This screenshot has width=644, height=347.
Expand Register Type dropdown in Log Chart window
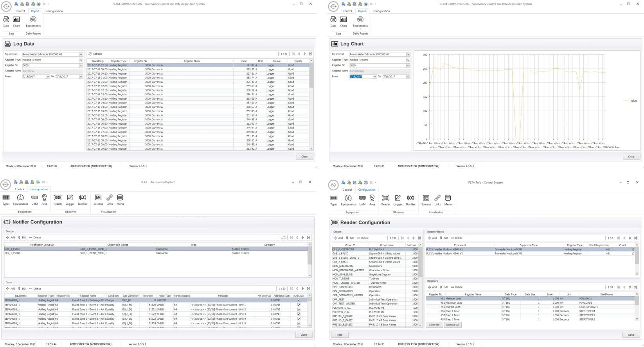408,60
